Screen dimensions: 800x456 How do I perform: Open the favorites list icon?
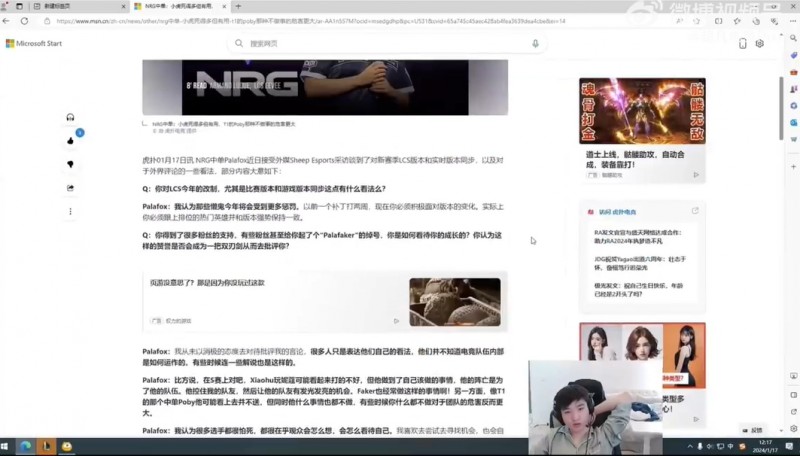(x=737, y=21)
